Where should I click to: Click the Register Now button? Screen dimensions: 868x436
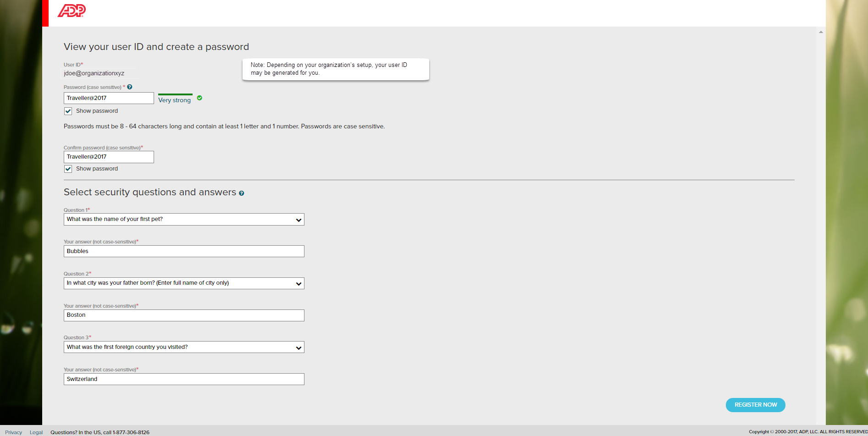(755, 405)
